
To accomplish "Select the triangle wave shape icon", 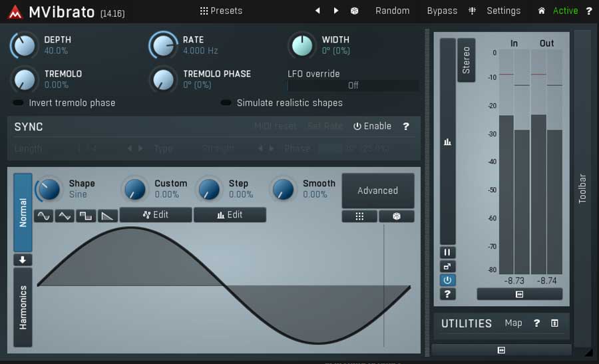I will pyautogui.click(x=65, y=216).
